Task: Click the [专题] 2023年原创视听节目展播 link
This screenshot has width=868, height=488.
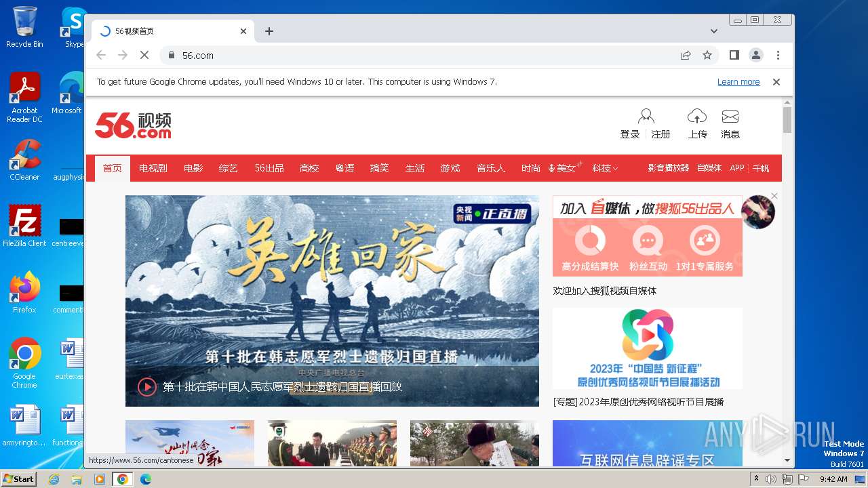Action: (638, 402)
